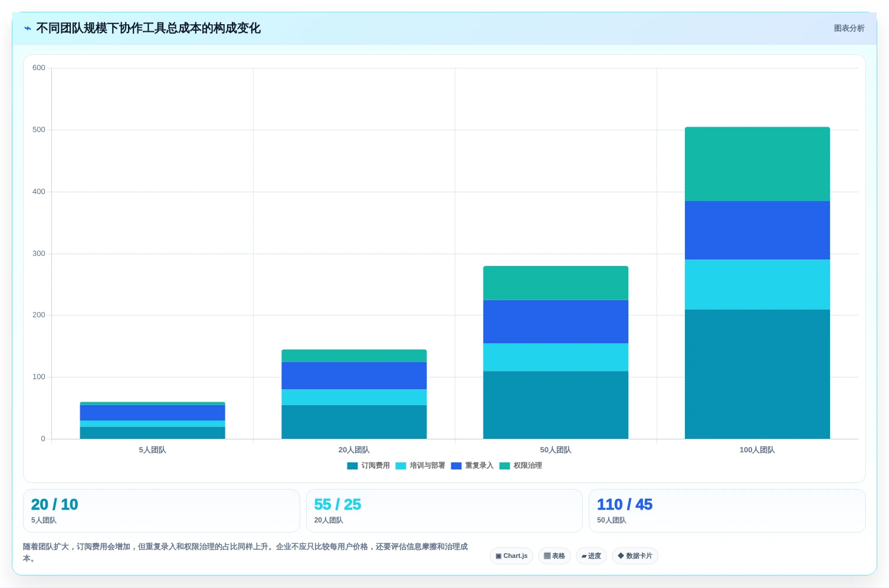889x588 pixels.
Task: Click the 重复录入 segment of the 20人团队 bar
Action: [x=354, y=376]
